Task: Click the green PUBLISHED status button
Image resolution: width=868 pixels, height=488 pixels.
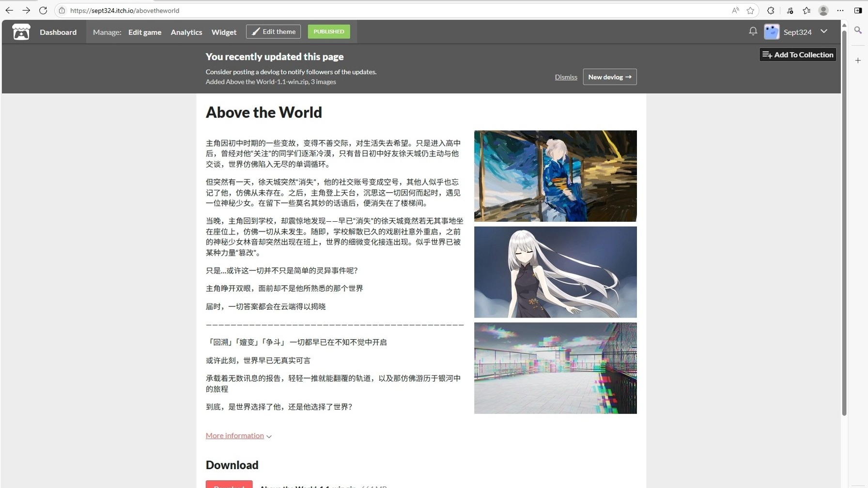Action: 329,31
